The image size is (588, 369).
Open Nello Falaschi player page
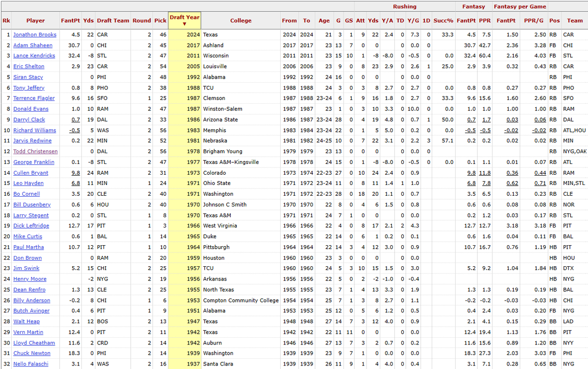pyautogui.click(x=32, y=365)
